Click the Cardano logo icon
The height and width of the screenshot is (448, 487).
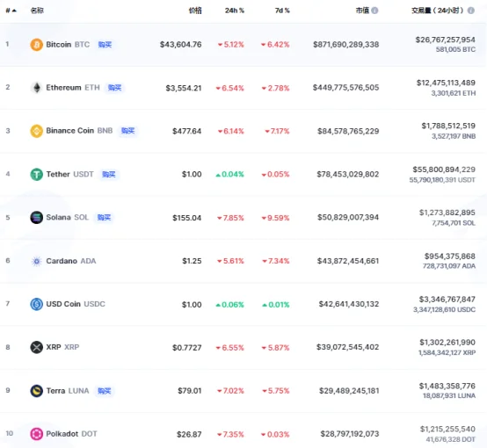coord(36,261)
